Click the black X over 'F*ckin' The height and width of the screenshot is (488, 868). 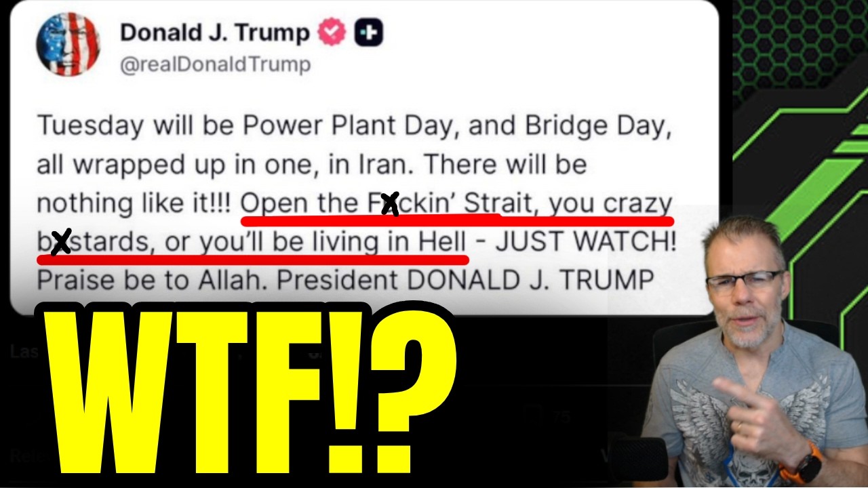coord(390,203)
